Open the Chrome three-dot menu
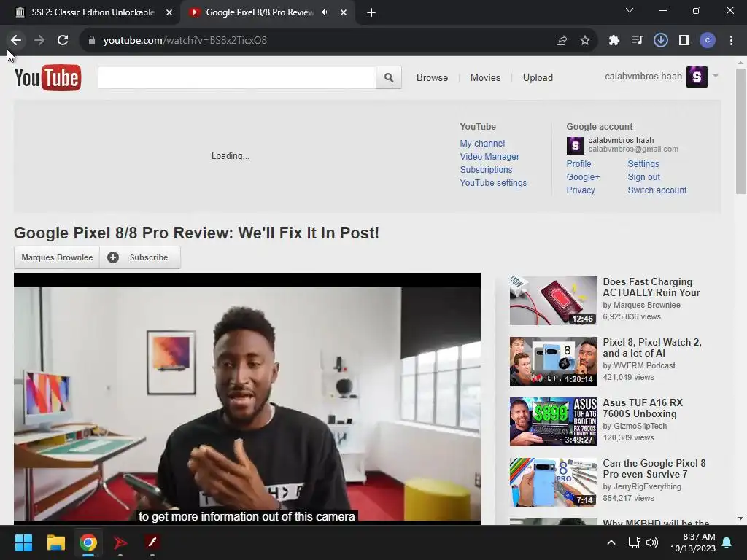Viewport: 747px width, 560px height. click(x=731, y=41)
